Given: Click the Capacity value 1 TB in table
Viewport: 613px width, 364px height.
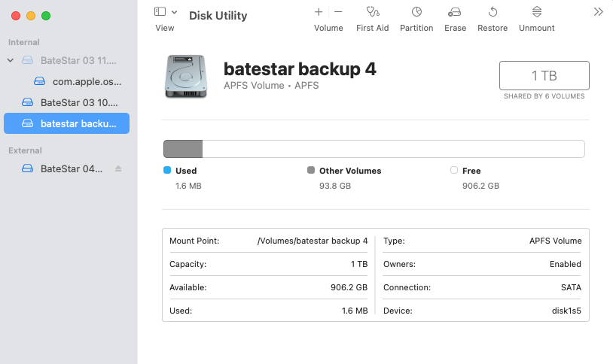Looking at the screenshot, I should click(359, 265).
